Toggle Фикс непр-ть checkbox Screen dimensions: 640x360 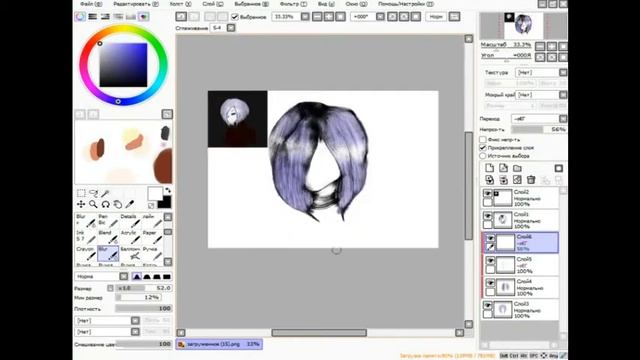click(x=483, y=140)
